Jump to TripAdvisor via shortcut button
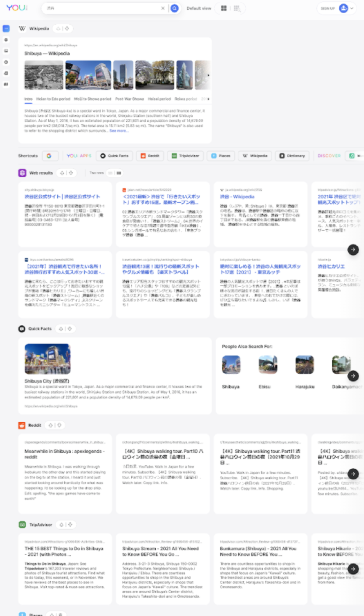 (185, 156)
